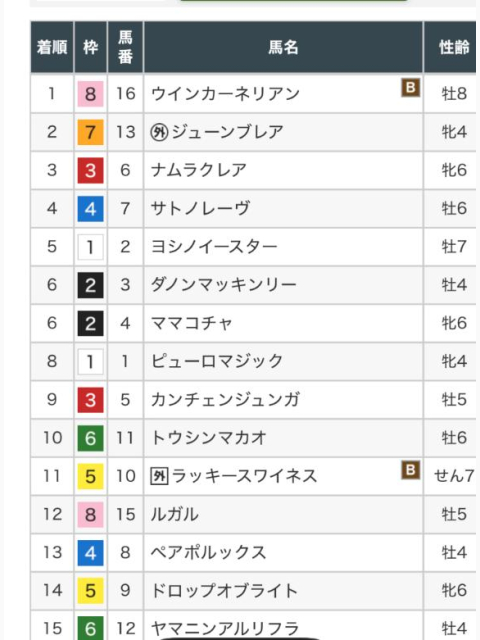This screenshot has height=640, width=480.
Task: Open the ナムラクレア horse page
Action: coord(199,170)
